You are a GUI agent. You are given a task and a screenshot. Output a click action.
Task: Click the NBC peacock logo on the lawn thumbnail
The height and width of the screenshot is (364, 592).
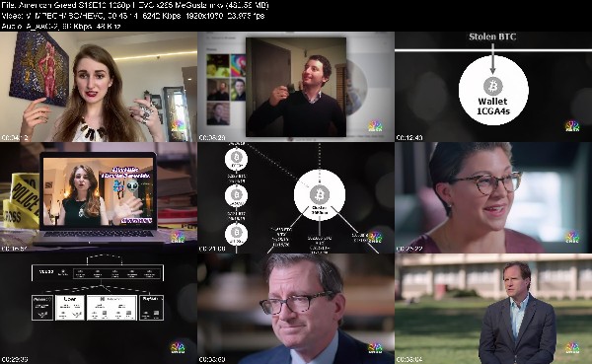572,347
